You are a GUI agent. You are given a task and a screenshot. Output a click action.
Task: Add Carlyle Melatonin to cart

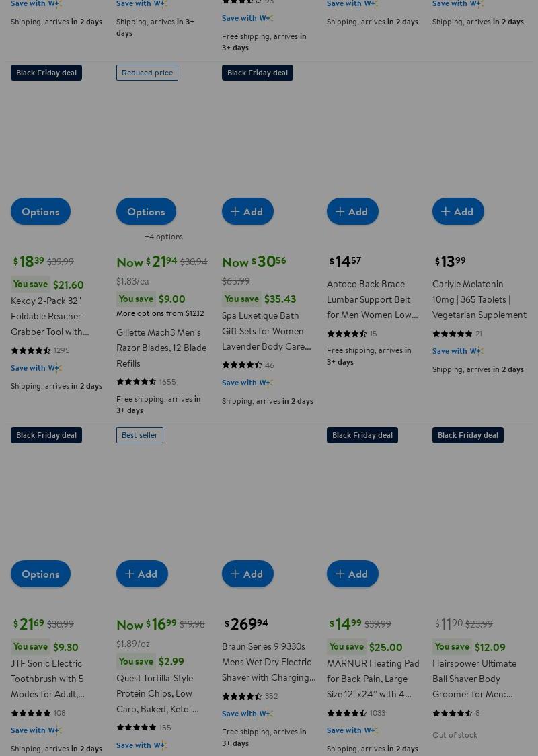458,211
